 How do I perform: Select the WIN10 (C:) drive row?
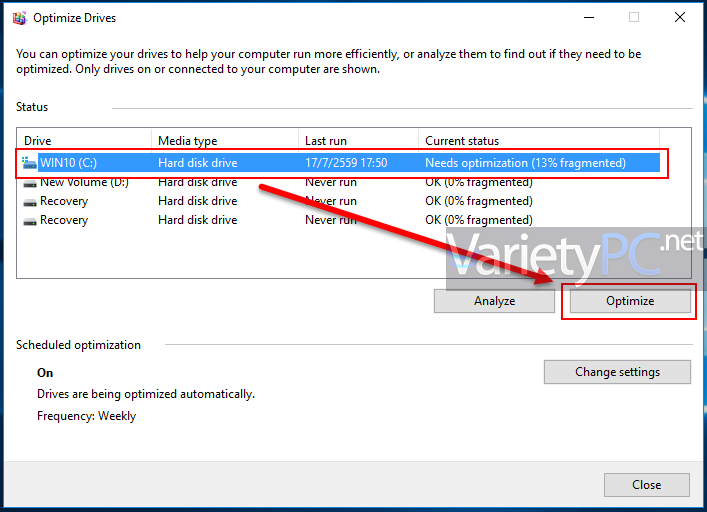pyautogui.click(x=340, y=163)
